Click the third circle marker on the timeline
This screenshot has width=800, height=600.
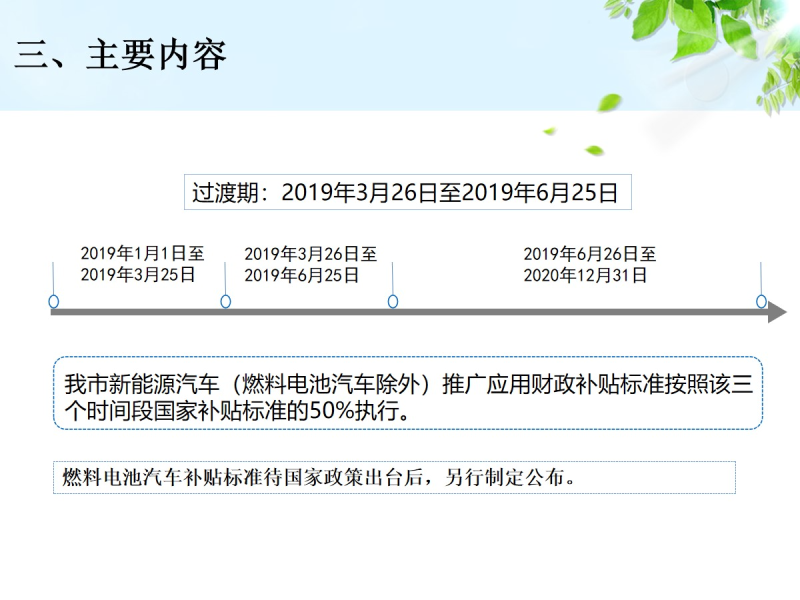pyautogui.click(x=393, y=301)
